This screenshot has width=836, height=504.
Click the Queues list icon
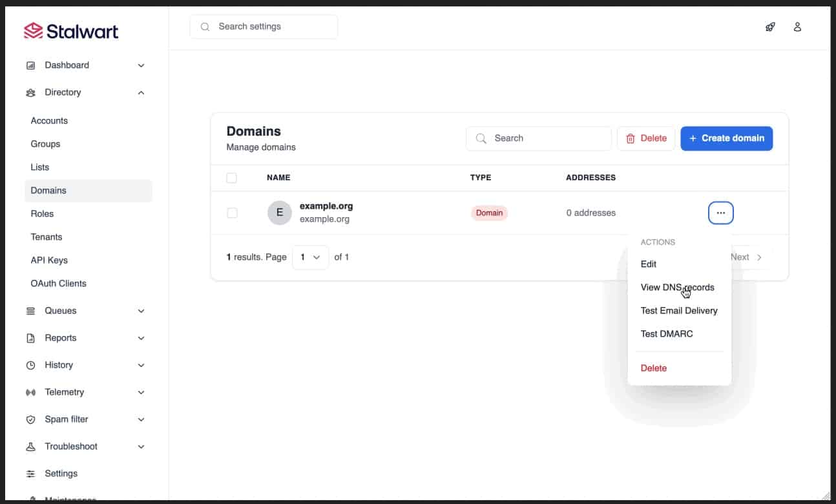coord(30,310)
